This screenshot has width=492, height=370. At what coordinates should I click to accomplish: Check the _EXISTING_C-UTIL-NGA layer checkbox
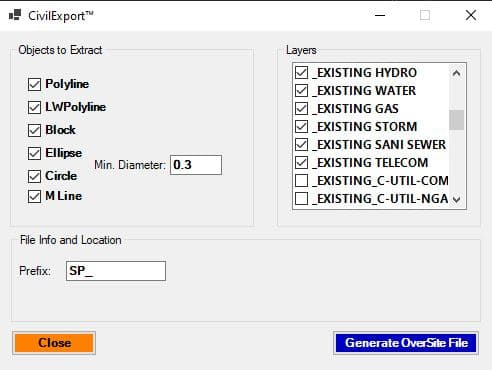coord(302,199)
